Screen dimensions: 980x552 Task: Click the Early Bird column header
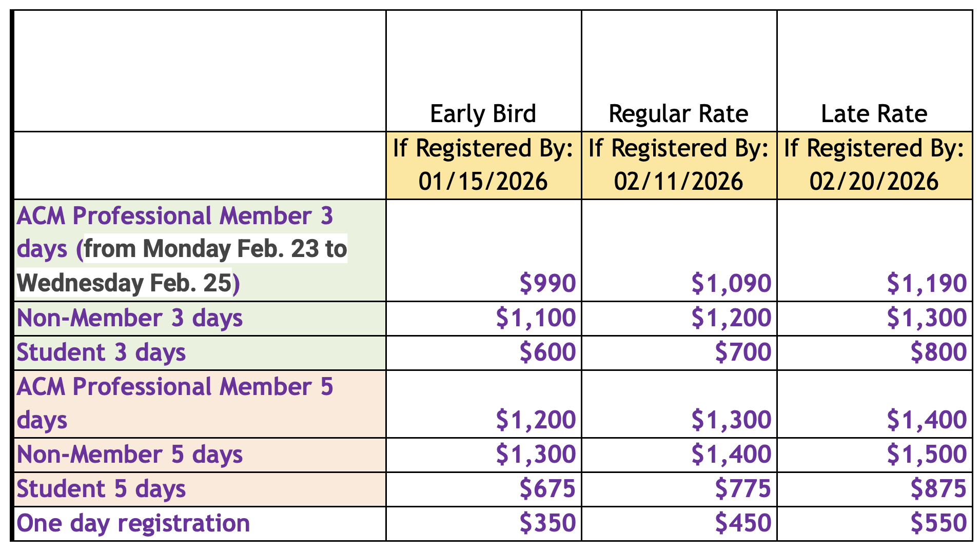[x=483, y=114]
